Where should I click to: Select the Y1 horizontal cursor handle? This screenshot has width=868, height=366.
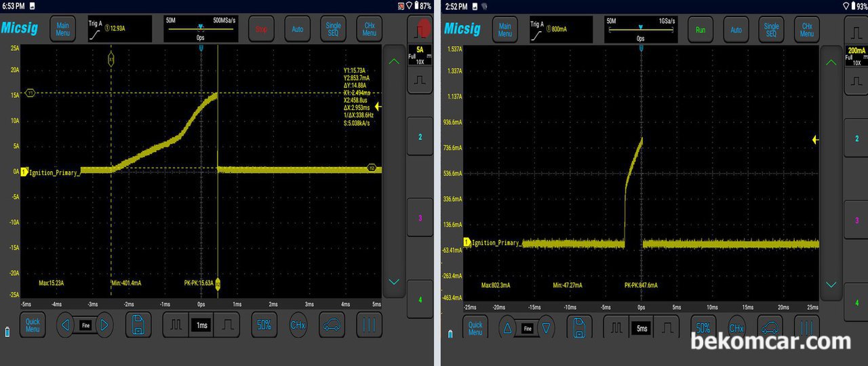click(30, 93)
